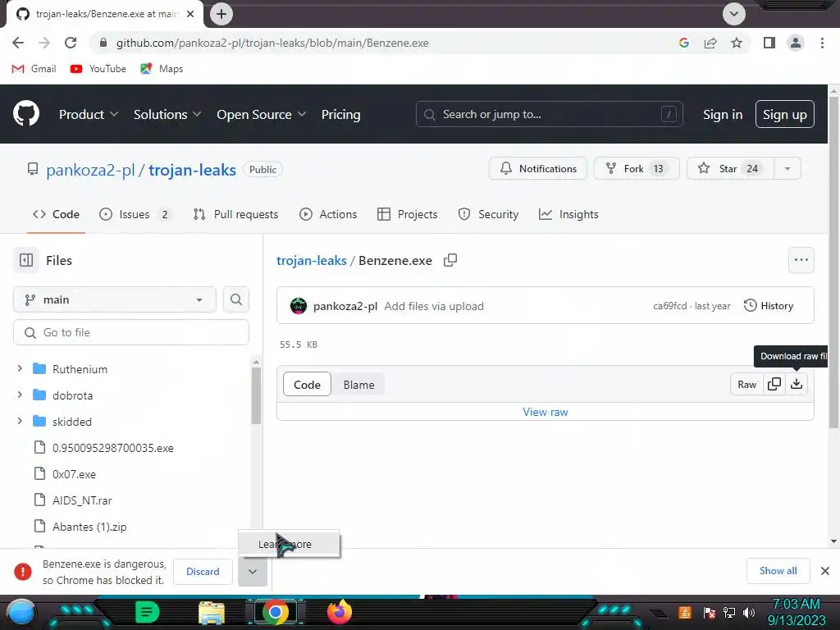Click the trojan-leaks breadcrumb link

[x=311, y=260]
